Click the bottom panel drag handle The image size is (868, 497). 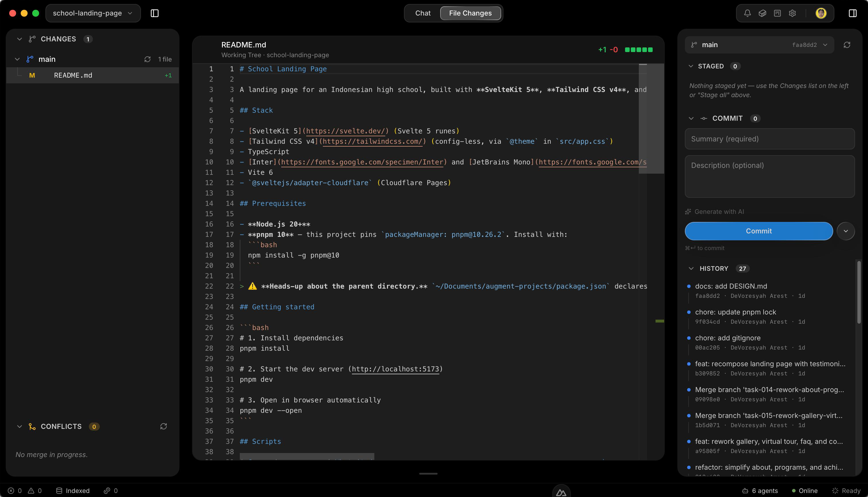click(428, 474)
